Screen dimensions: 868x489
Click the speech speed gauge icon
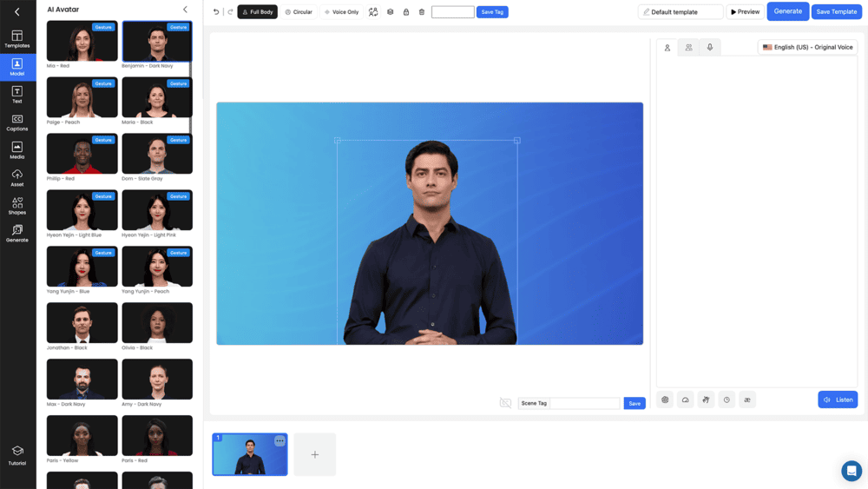tap(686, 400)
